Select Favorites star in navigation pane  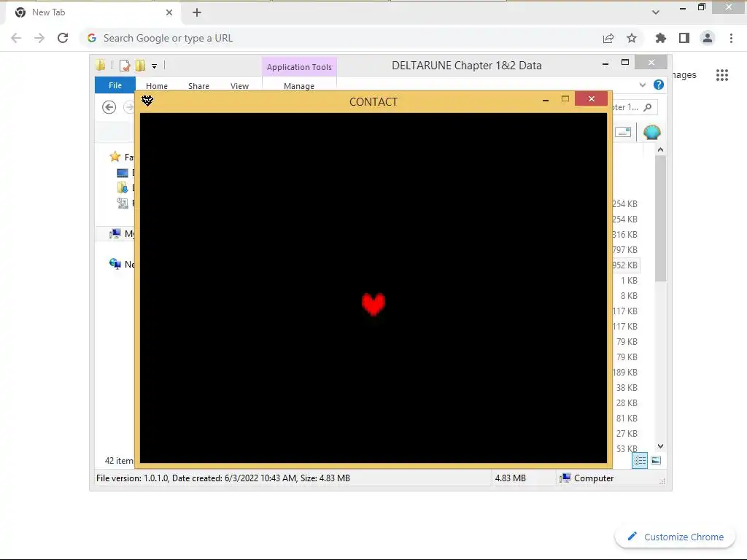pos(115,157)
